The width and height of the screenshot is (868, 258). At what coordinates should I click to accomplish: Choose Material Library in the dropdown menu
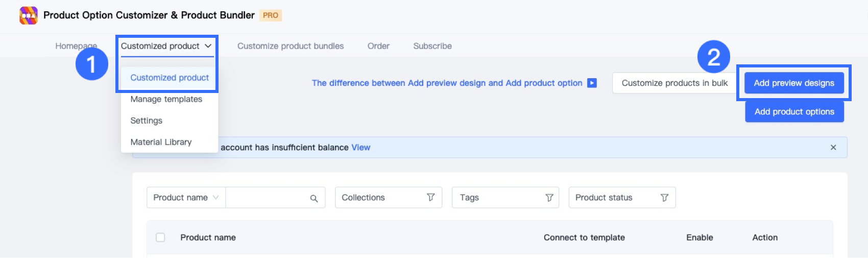pos(161,142)
